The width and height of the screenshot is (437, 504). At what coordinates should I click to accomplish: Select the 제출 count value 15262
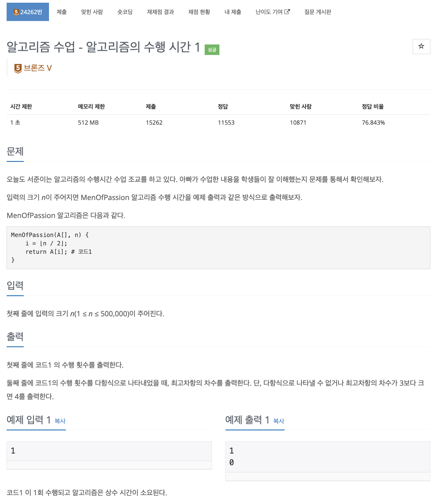point(154,123)
